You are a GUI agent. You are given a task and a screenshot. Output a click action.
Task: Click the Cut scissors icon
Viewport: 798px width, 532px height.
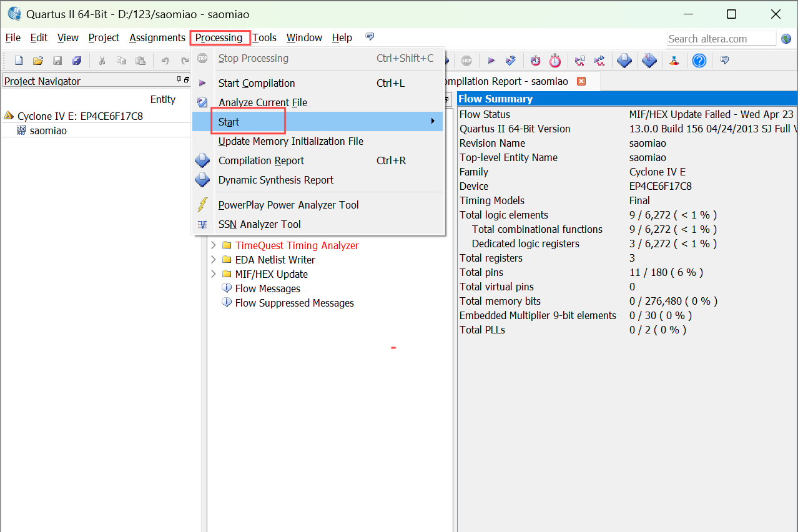coord(102,61)
